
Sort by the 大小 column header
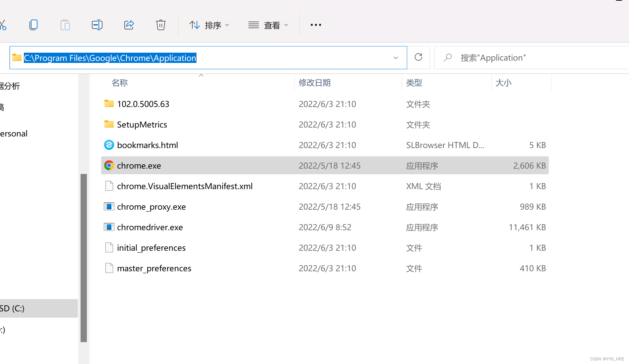[503, 83]
